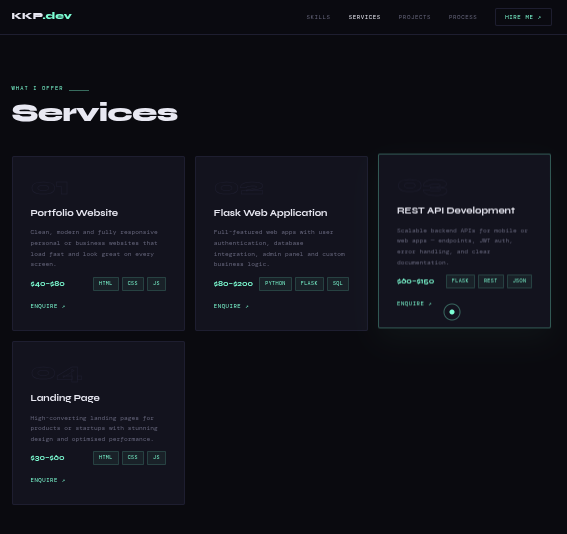Click the FLASK tag in REST API card
Image resolution: width=567 pixels, height=534 pixels.
[460, 281]
